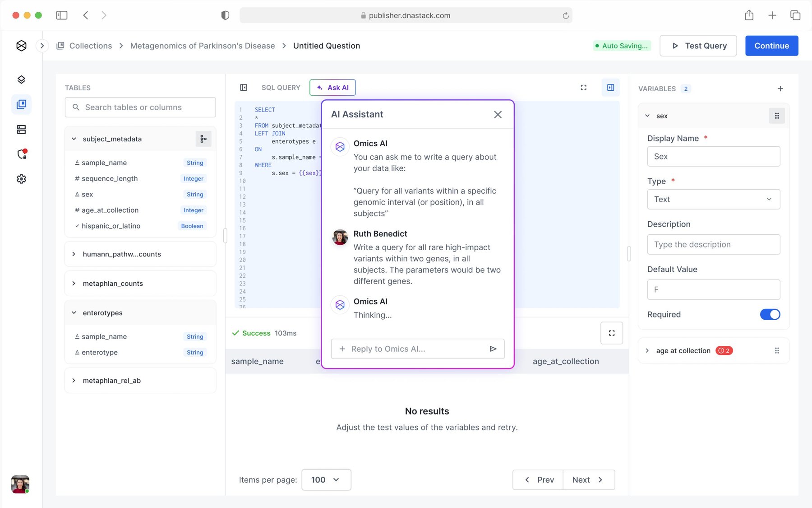
Task: Collapse the subject_metadata table
Action: tap(74, 139)
